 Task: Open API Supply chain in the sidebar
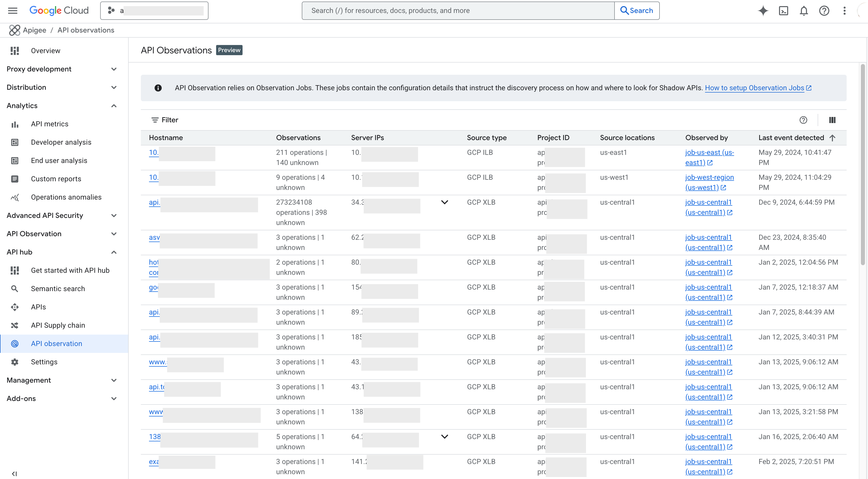point(58,325)
